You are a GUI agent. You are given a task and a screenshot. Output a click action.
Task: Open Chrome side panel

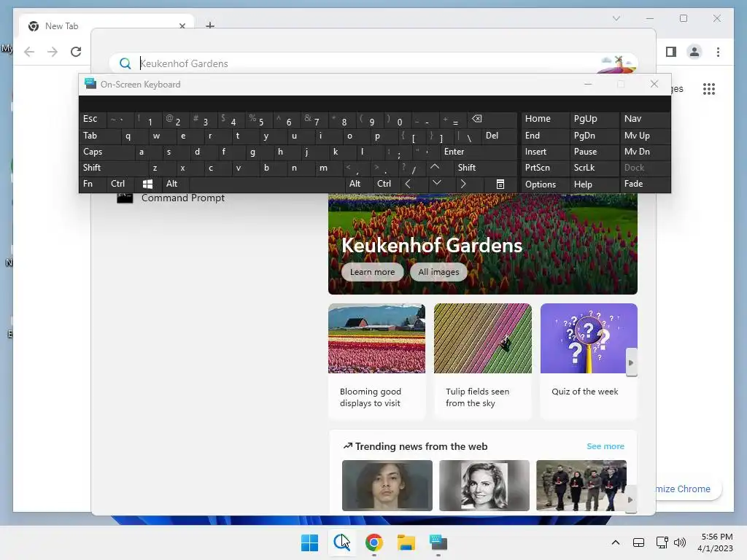click(671, 52)
